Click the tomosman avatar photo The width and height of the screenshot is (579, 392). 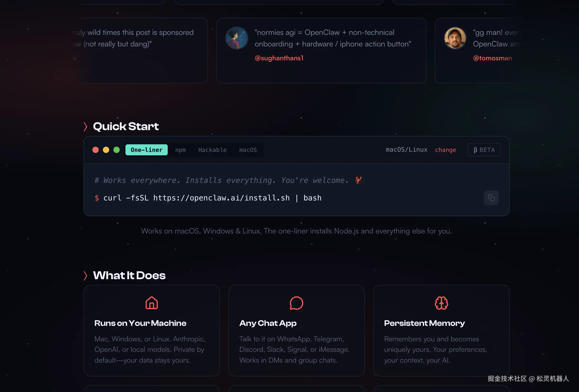click(x=455, y=38)
